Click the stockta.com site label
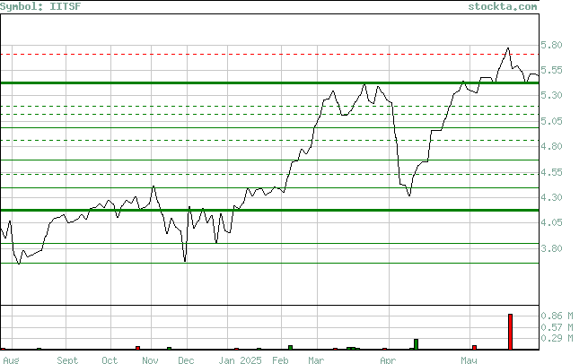 503,6
